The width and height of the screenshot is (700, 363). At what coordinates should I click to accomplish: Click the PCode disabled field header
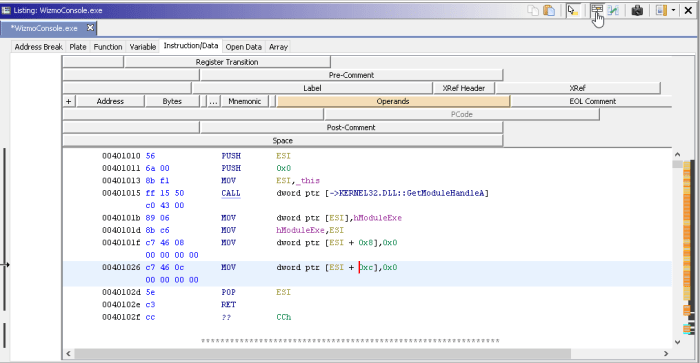[462, 114]
